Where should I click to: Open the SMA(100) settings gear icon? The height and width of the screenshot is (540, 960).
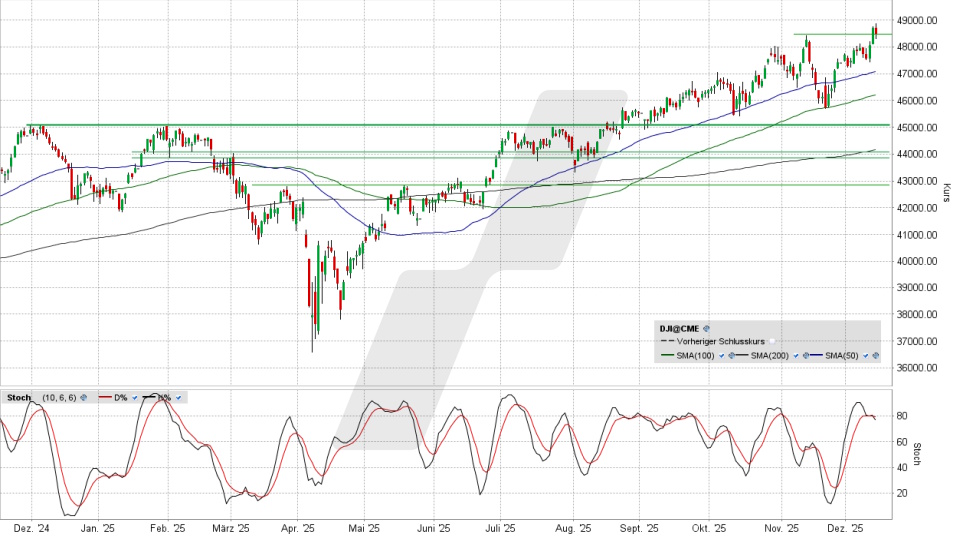(732, 356)
